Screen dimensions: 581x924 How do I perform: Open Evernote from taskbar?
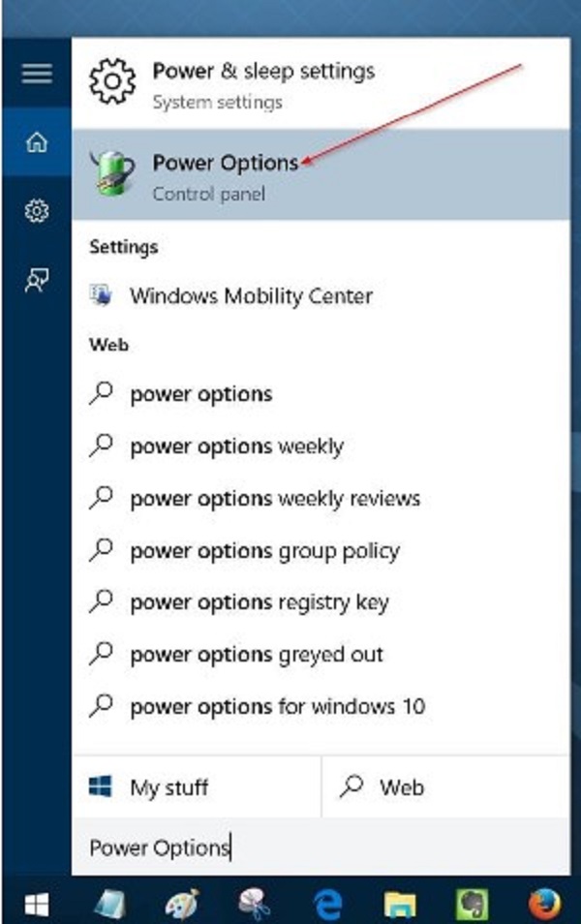pos(472,902)
